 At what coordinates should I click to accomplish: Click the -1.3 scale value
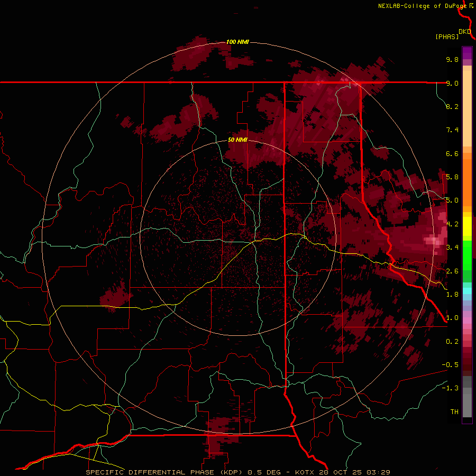pyautogui.click(x=450, y=388)
